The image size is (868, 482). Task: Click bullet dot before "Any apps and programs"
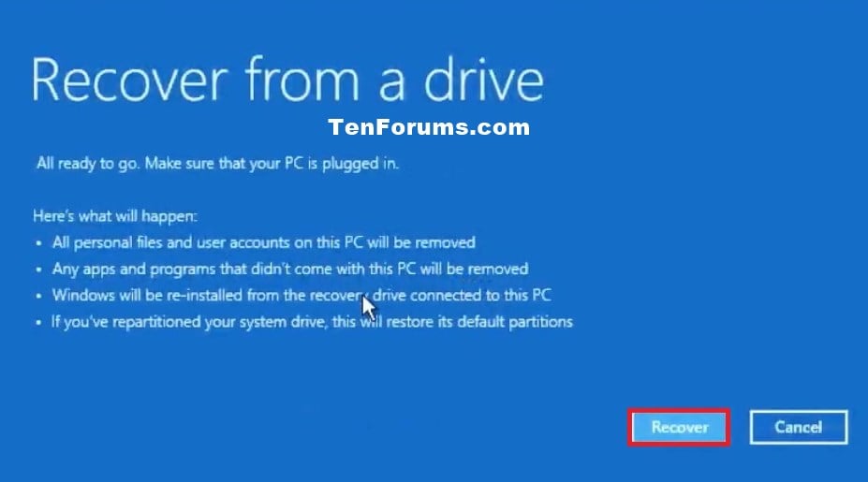pyautogui.click(x=38, y=270)
